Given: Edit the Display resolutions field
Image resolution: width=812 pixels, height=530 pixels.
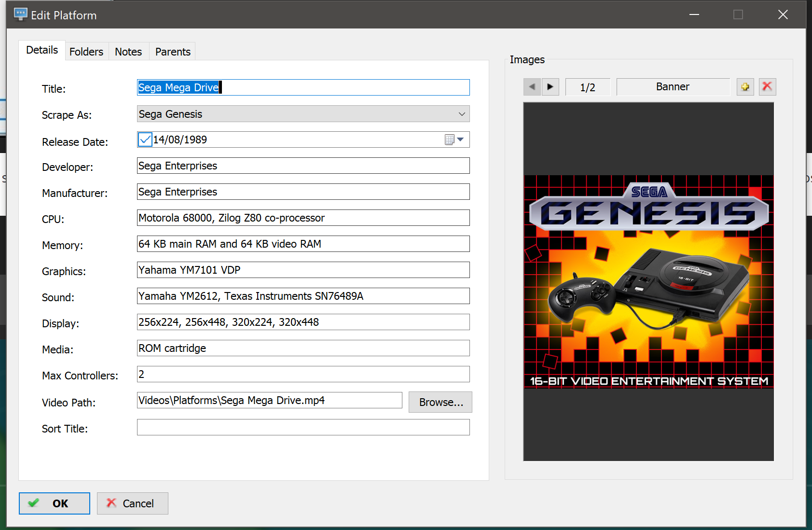Looking at the screenshot, I should pos(303,322).
